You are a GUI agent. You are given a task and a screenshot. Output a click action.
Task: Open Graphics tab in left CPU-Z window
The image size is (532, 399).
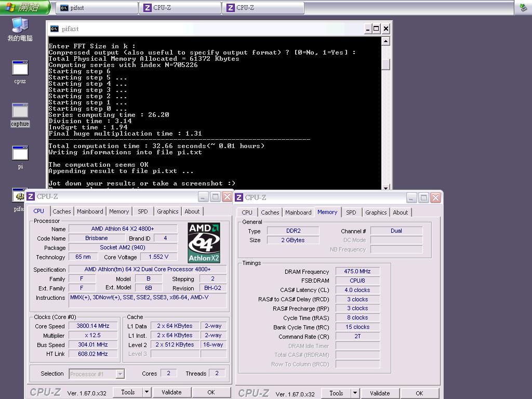pos(168,211)
